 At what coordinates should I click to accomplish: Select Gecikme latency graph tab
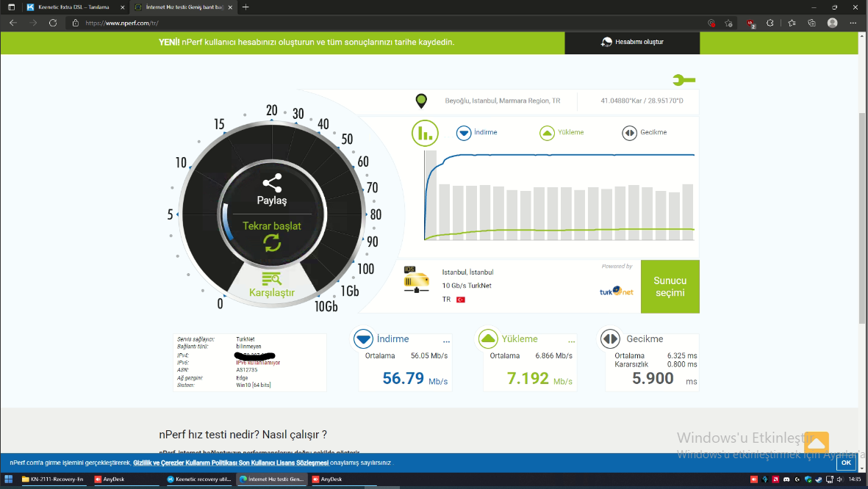point(645,133)
